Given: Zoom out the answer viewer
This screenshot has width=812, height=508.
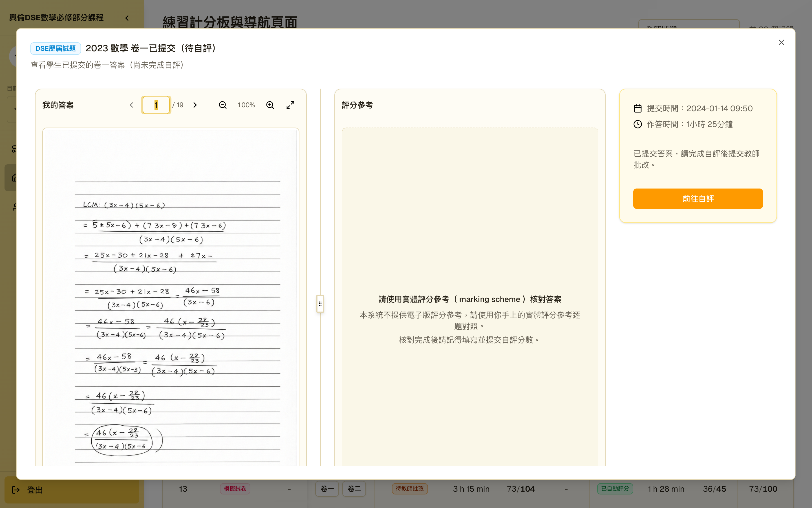Looking at the screenshot, I should click(x=223, y=105).
